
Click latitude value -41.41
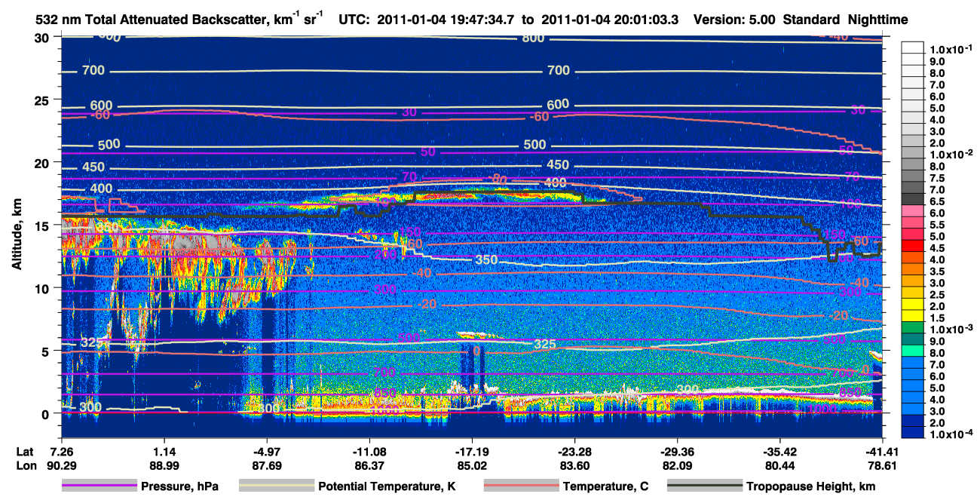(882, 452)
